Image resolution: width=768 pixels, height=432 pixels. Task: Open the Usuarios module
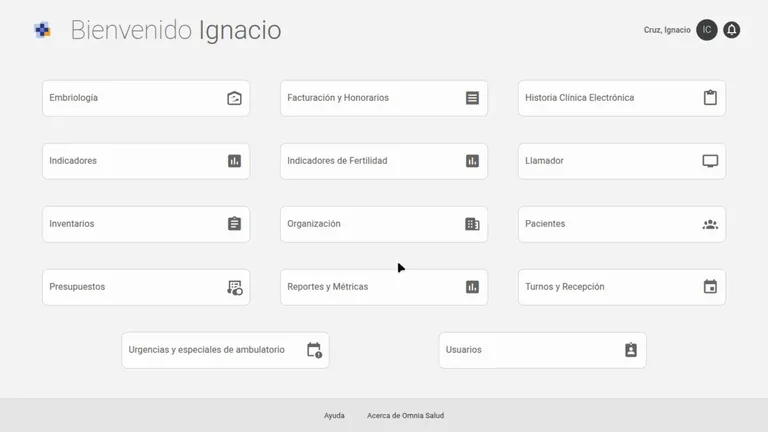tap(543, 350)
